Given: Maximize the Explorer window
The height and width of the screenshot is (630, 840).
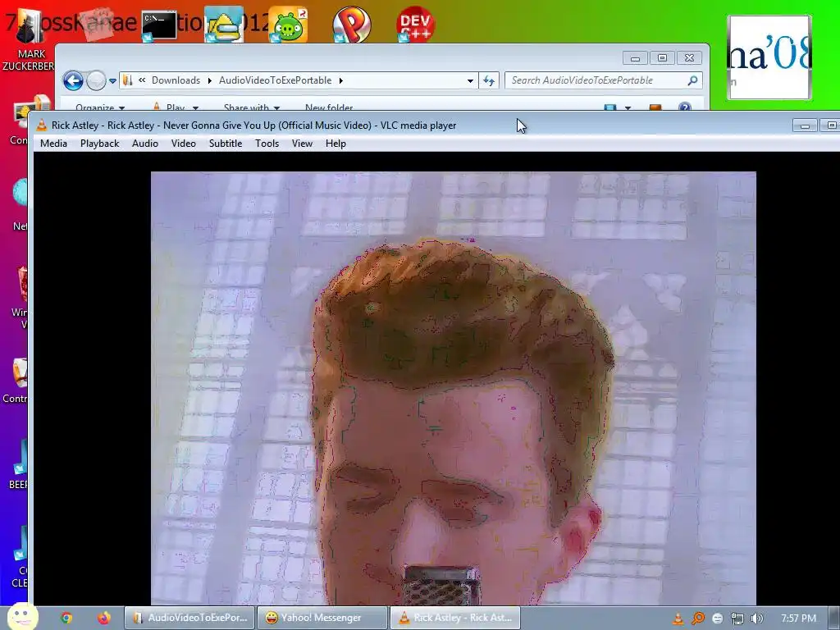Looking at the screenshot, I should click(662, 58).
